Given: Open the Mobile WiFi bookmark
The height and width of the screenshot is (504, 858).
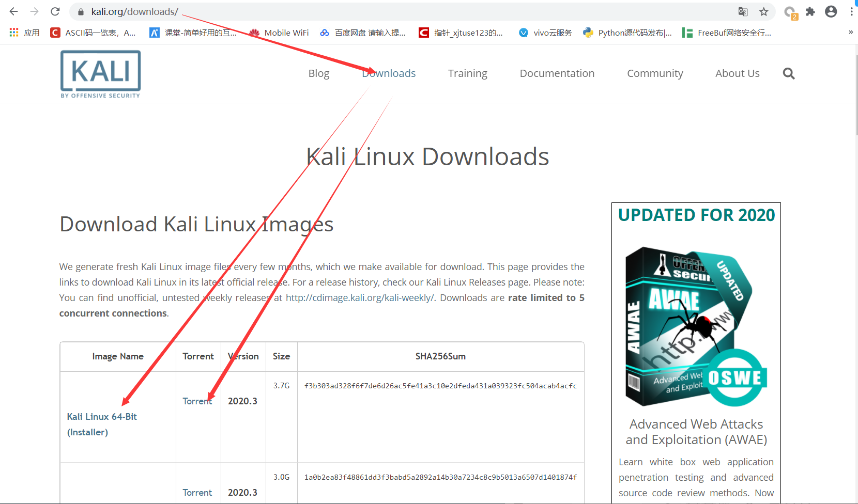Looking at the screenshot, I should click(x=279, y=33).
